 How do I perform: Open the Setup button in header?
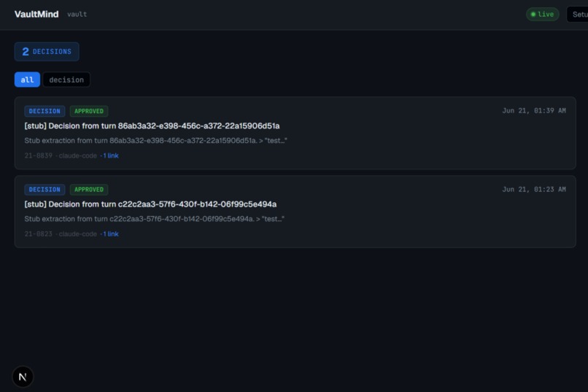[578, 15]
